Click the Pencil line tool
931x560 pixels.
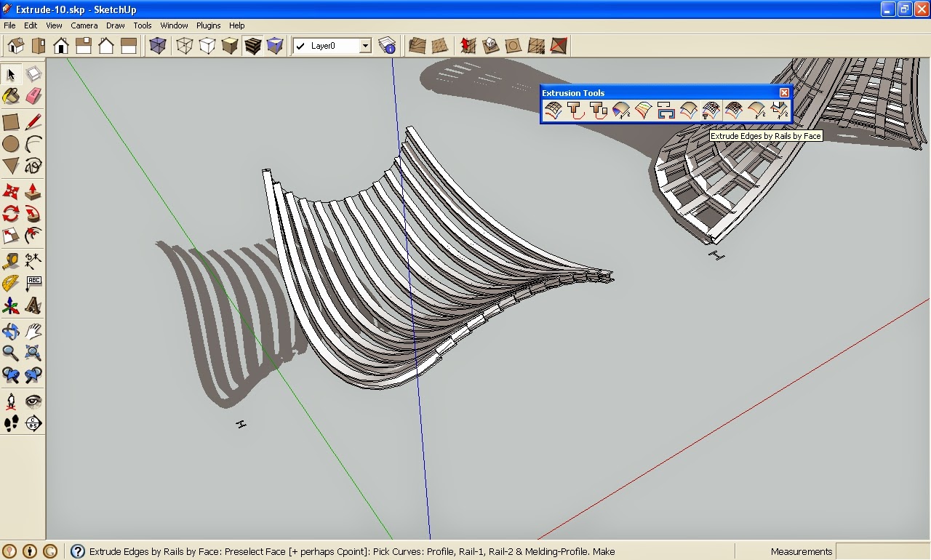click(33, 122)
